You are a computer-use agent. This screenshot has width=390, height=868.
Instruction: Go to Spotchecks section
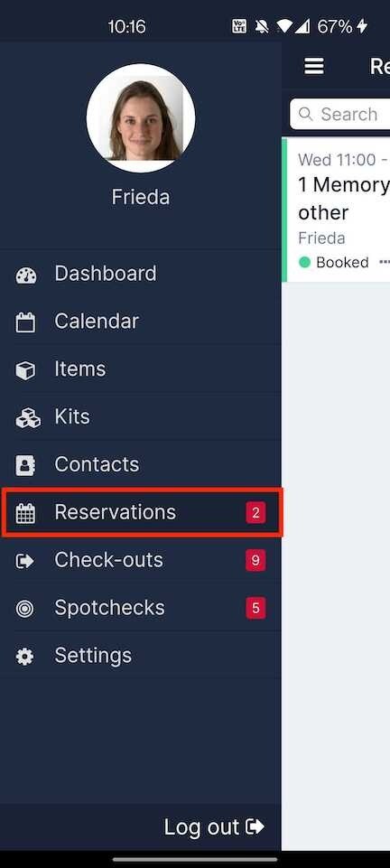pyautogui.click(x=141, y=608)
